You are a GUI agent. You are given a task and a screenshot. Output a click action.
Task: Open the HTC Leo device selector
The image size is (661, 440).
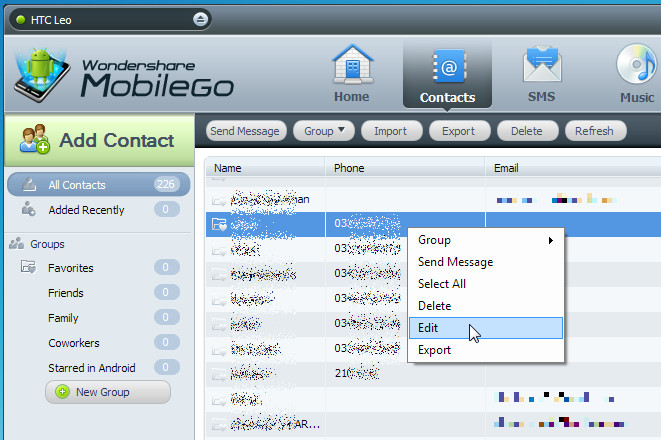pyautogui.click(x=110, y=19)
